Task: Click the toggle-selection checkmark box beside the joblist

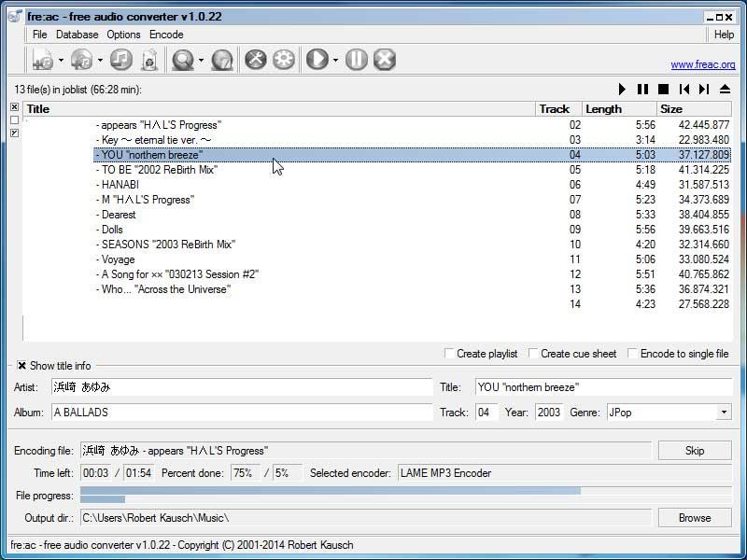Action: click(14, 133)
